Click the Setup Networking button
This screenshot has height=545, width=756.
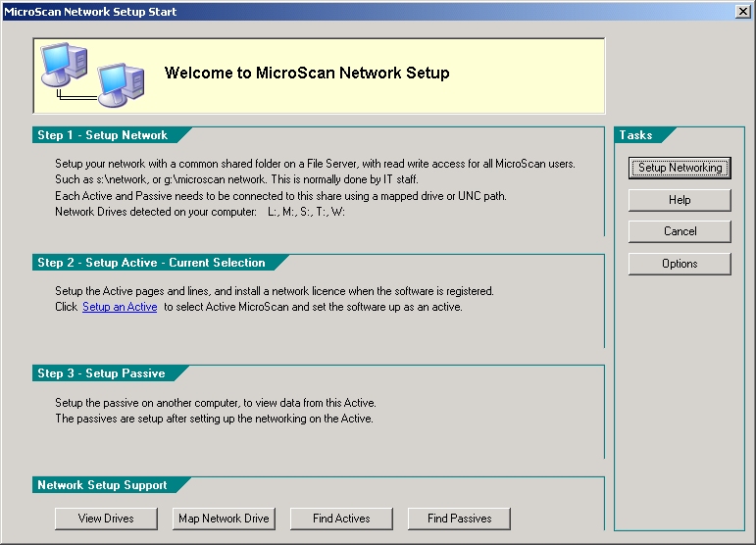[x=680, y=168]
